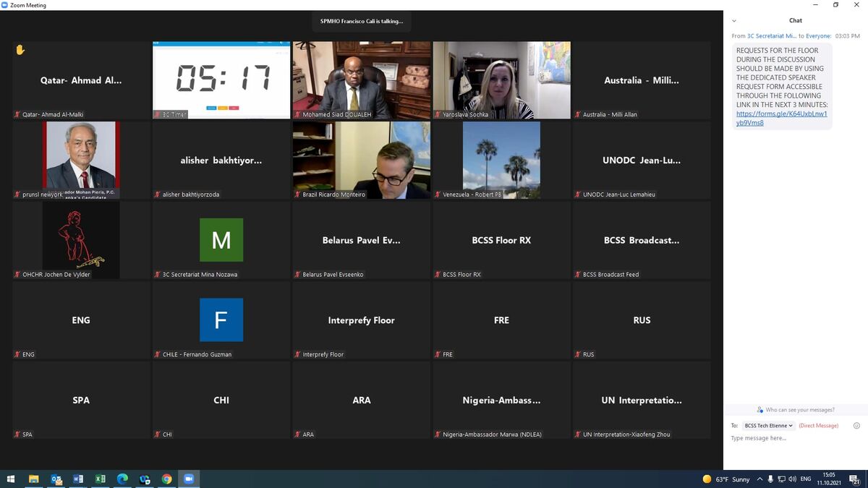Open the emoji picker in chat
868x488 pixels.
click(x=856, y=426)
